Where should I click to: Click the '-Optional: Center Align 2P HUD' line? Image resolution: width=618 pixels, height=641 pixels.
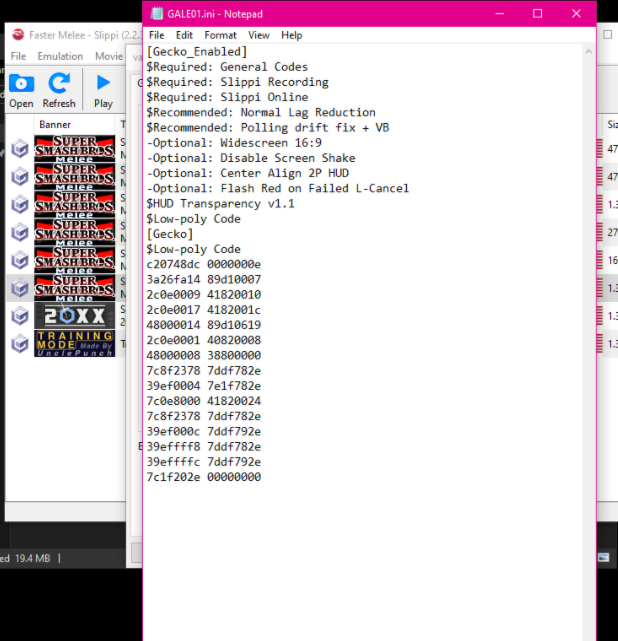click(248, 173)
